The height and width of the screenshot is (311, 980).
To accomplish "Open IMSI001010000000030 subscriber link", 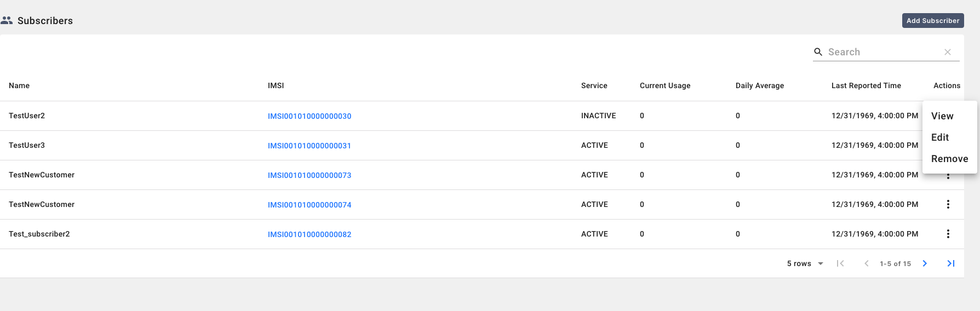I will point(310,116).
